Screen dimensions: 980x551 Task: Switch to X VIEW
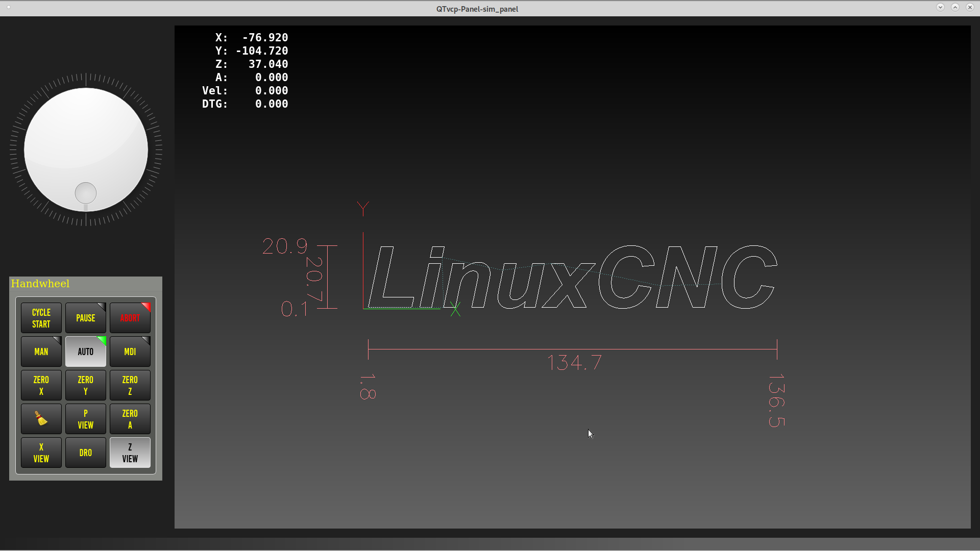click(x=41, y=453)
